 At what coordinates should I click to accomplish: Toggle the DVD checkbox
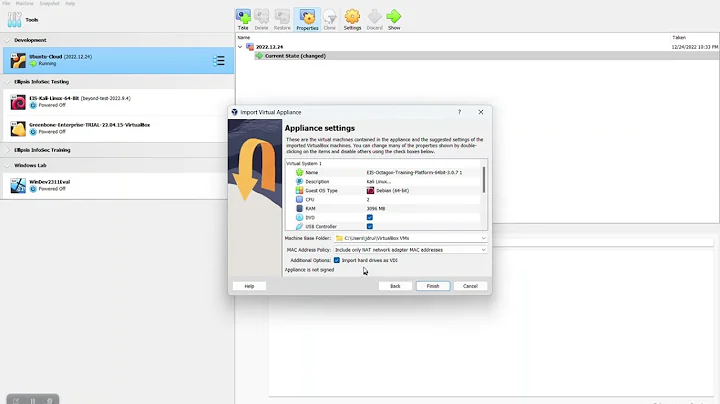point(370,217)
